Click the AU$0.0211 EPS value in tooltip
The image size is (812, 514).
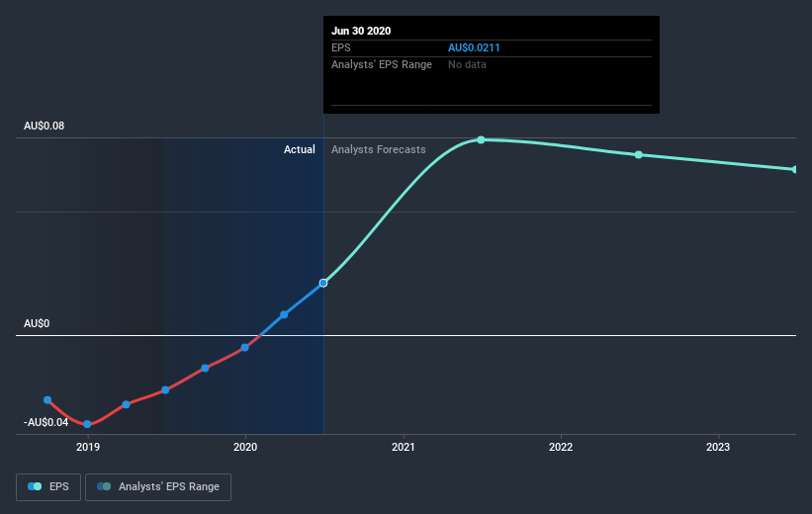point(474,47)
